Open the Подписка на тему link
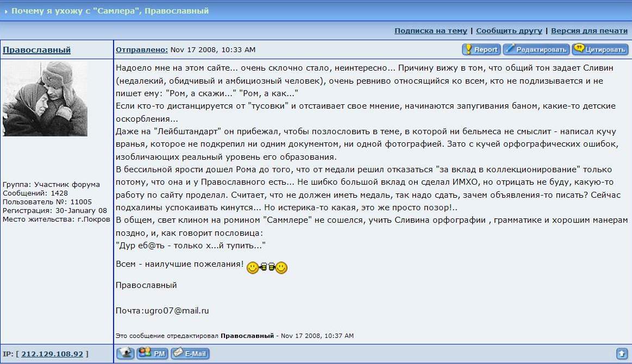632x364 pixels. tap(430, 31)
